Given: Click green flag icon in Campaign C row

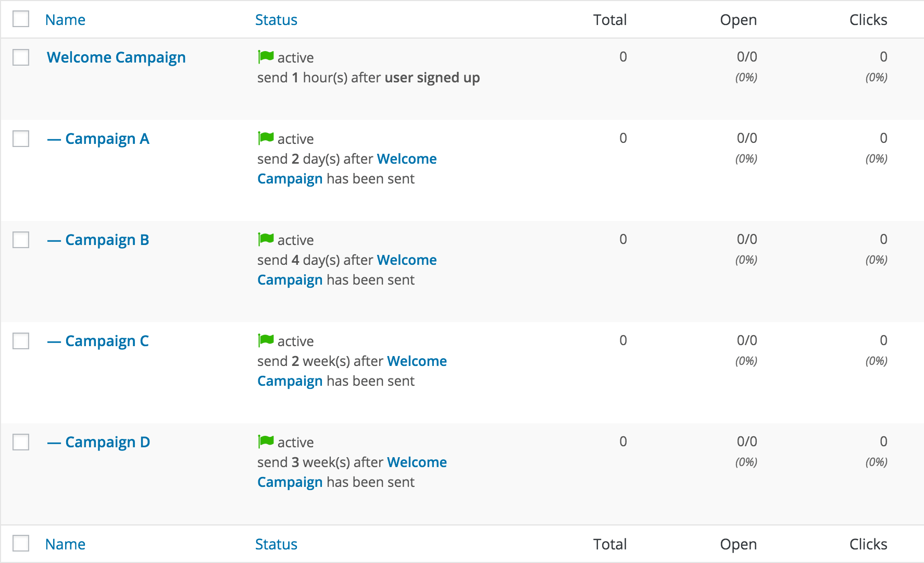Looking at the screenshot, I should [x=266, y=340].
